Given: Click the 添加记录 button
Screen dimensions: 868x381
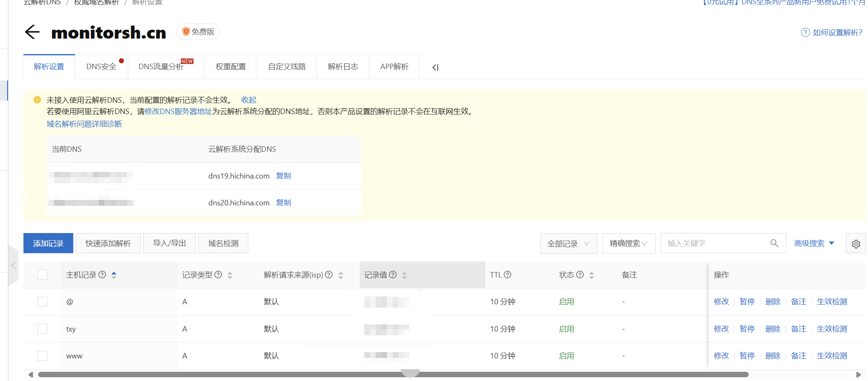Looking at the screenshot, I should 48,243.
